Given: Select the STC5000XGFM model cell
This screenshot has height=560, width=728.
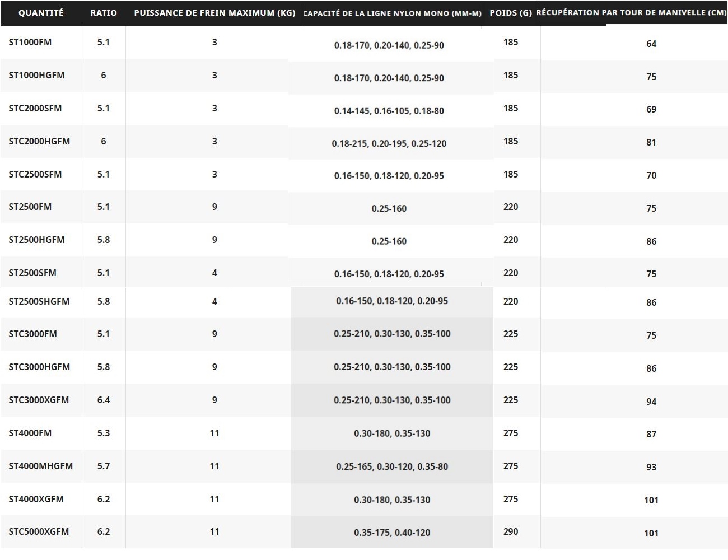Looking at the screenshot, I should (x=39, y=531).
